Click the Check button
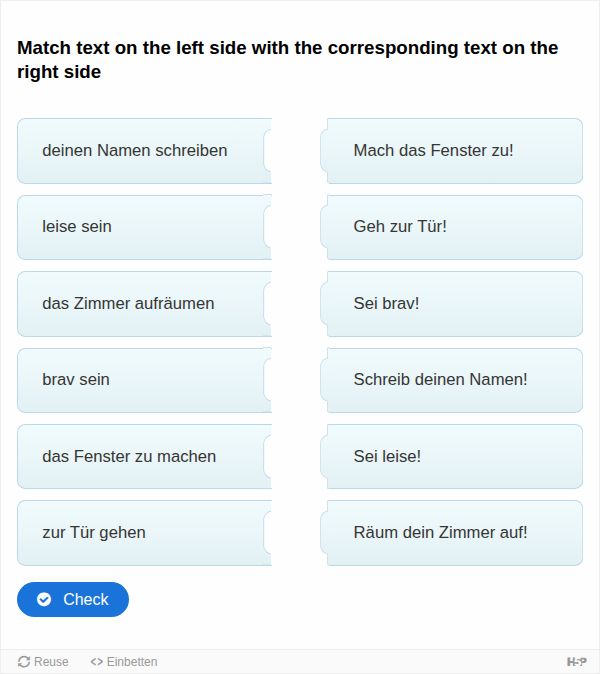Screen dimensions: 600x674 pos(73,599)
